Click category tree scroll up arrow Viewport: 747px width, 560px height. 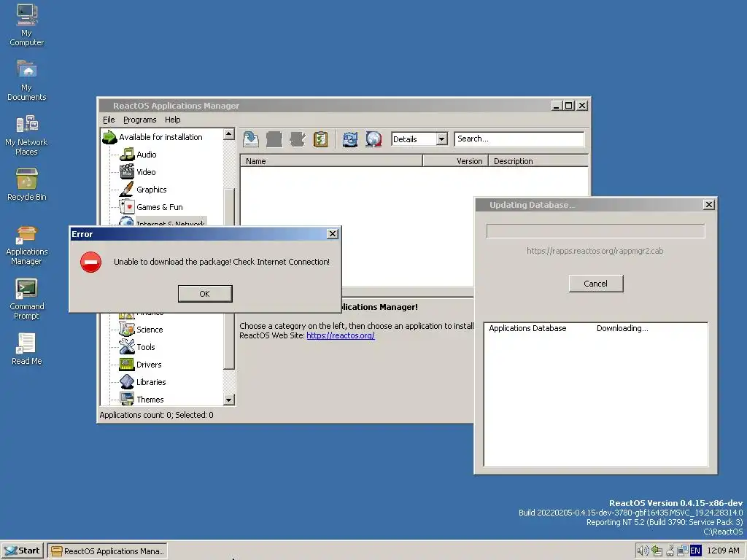(x=228, y=134)
